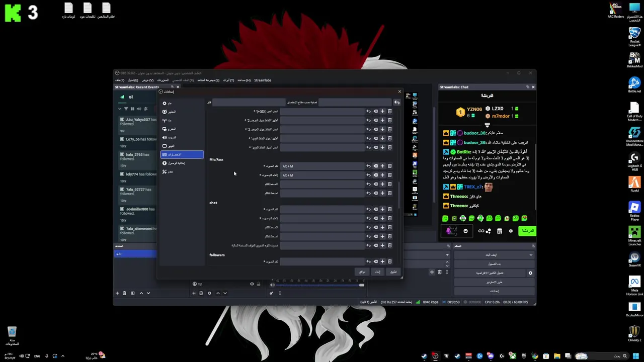This screenshot has height=362, width=644.
Task: Open scene transition type dropdown
Action: [447, 255]
